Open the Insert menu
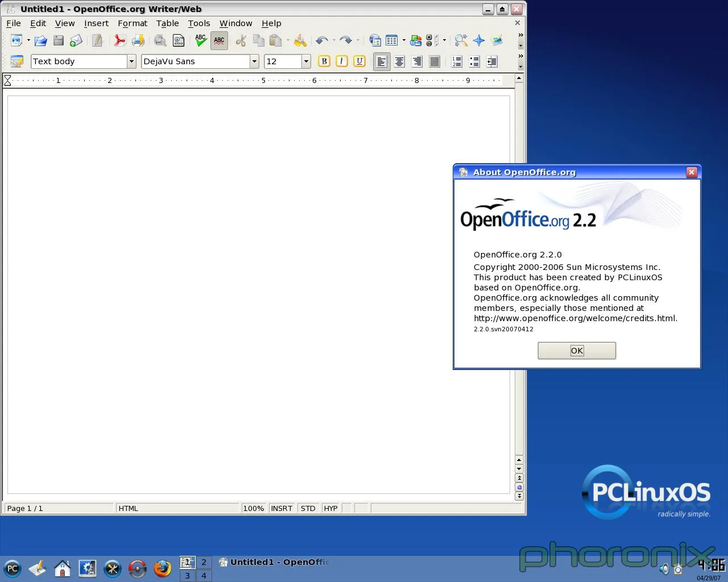 [96, 23]
